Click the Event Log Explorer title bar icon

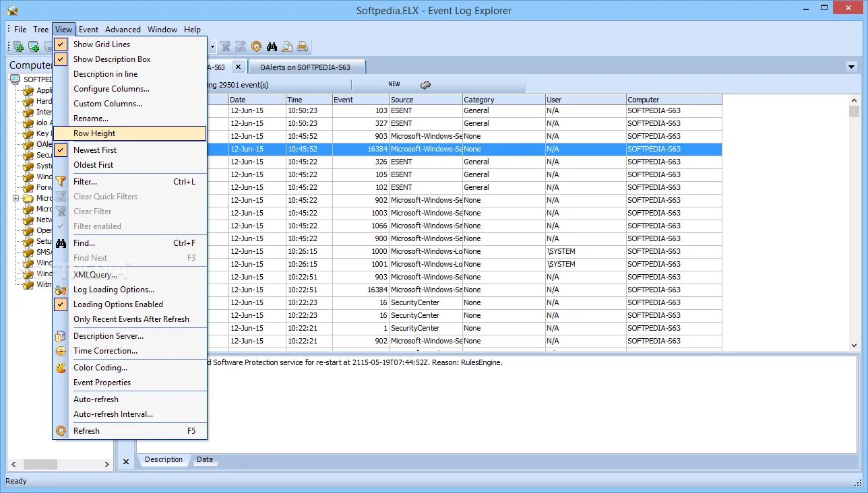(12, 10)
